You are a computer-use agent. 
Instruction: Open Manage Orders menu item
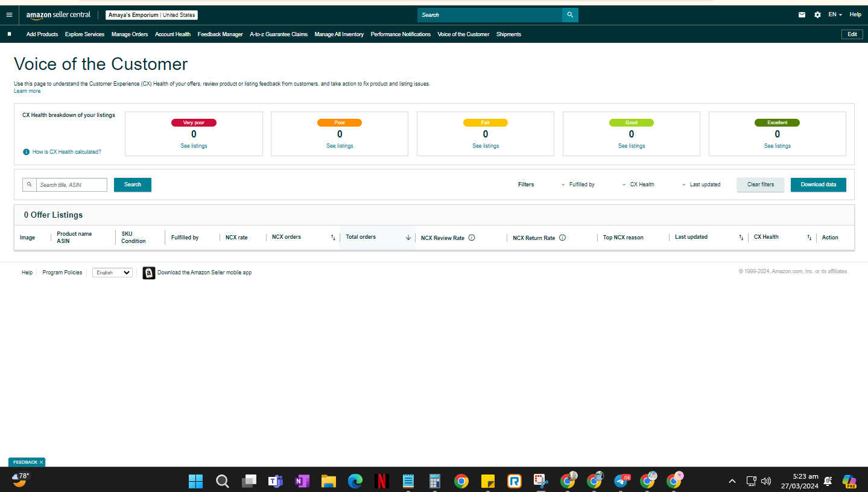130,34
